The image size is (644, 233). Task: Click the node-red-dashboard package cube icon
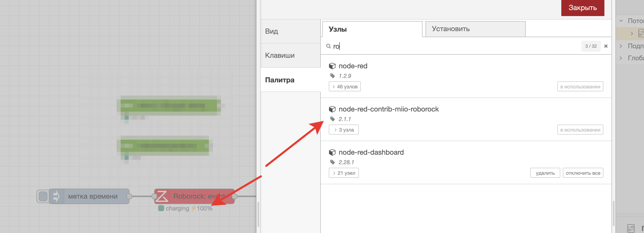332,152
